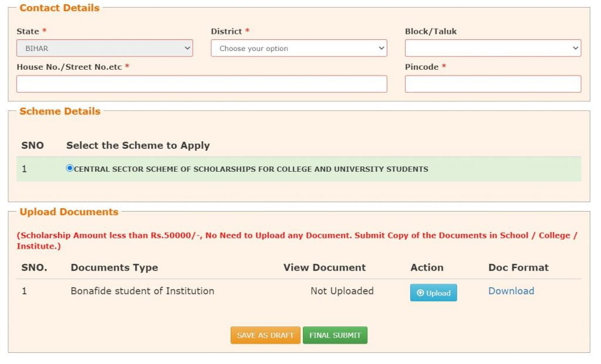601x364 pixels.
Task: Click the FINAL SUBMIT button
Action: tap(335, 335)
